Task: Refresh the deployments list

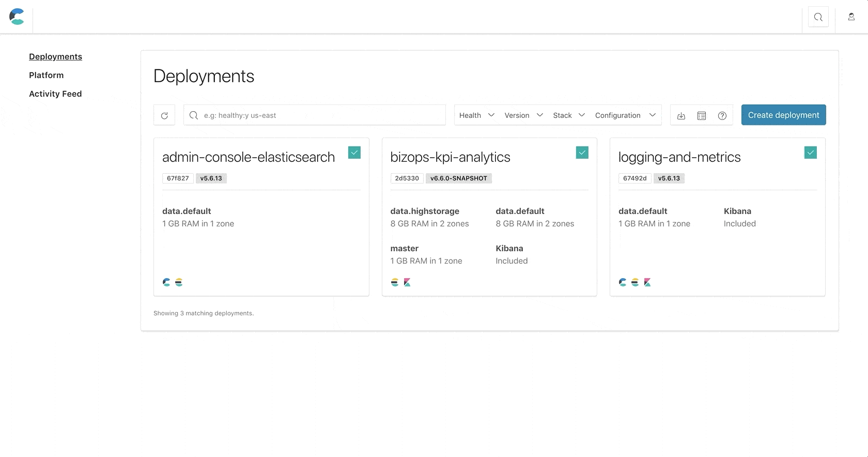Action: (x=164, y=115)
